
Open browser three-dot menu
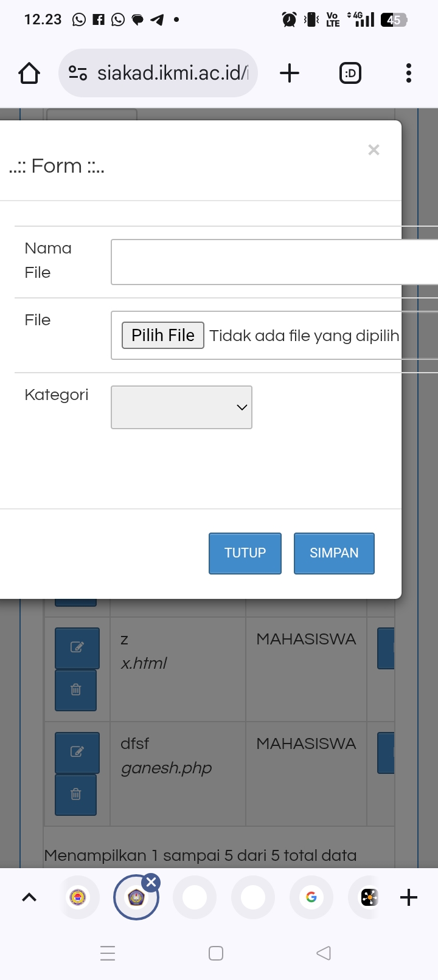pyautogui.click(x=409, y=74)
